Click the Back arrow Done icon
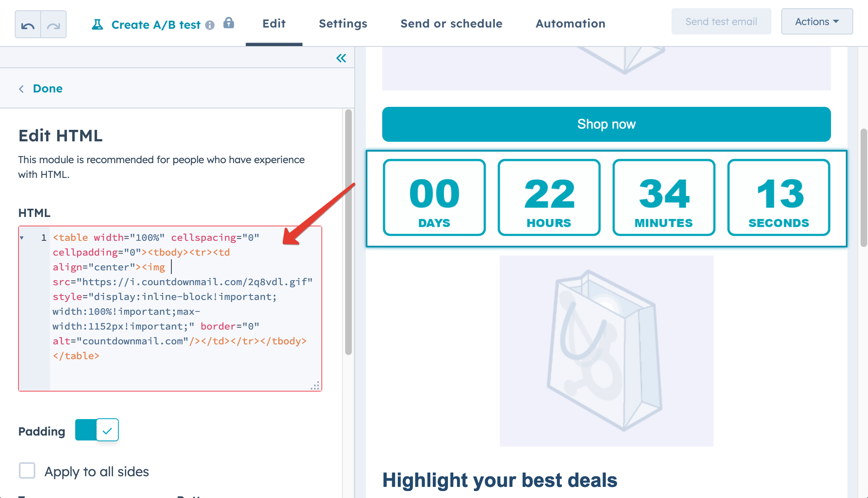The width and height of the screenshot is (868, 498). [21, 88]
